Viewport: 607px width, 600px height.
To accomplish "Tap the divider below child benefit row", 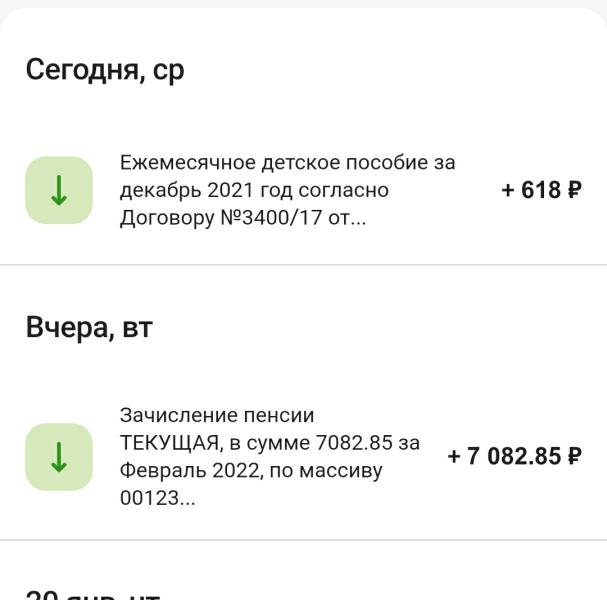I will [304, 265].
